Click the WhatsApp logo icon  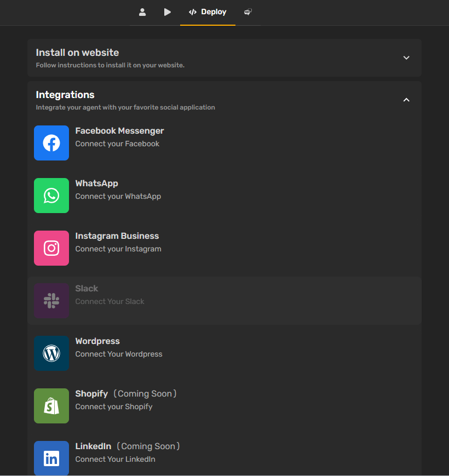(x=51, y=196)
